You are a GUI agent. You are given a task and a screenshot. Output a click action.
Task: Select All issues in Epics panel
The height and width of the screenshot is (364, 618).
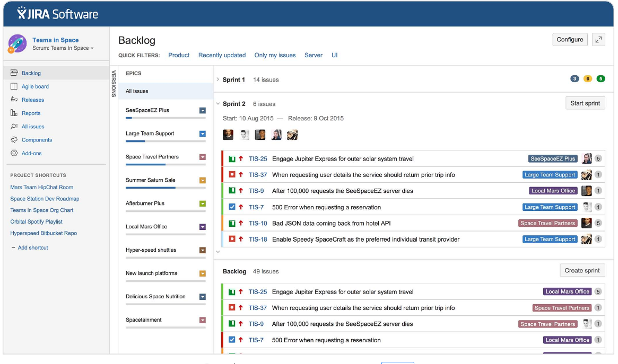coord(166,91)
